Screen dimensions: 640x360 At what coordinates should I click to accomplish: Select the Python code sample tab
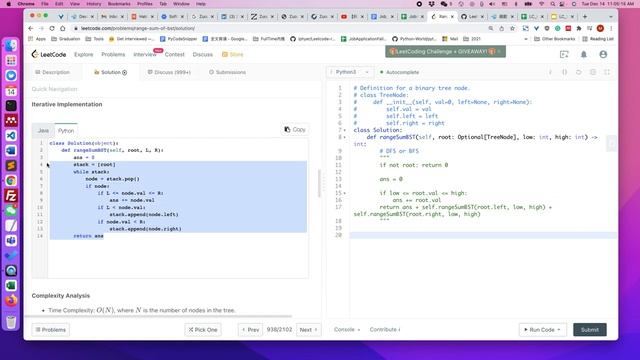point(66,131)
